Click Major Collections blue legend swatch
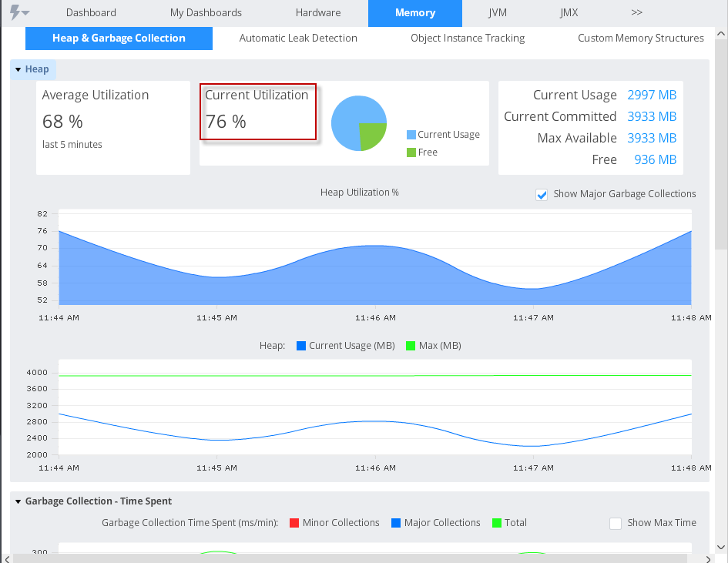This screenshot has width=728, height=563. pos(395,523)
